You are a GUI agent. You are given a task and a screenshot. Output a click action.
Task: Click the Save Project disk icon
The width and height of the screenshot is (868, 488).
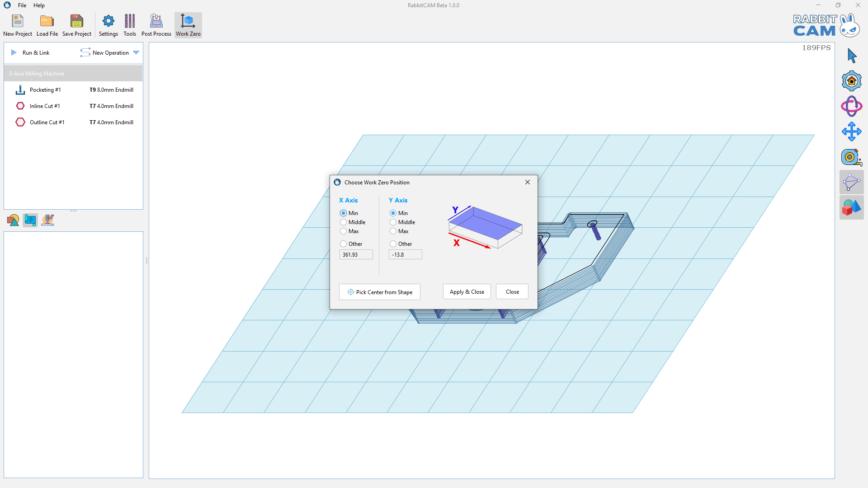[77, 21]
